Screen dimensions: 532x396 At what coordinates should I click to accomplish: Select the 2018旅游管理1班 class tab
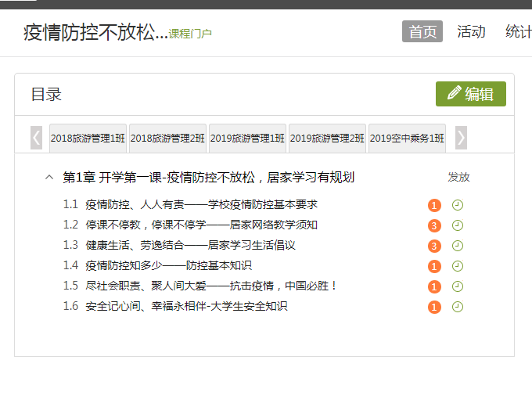pos(88,138)
